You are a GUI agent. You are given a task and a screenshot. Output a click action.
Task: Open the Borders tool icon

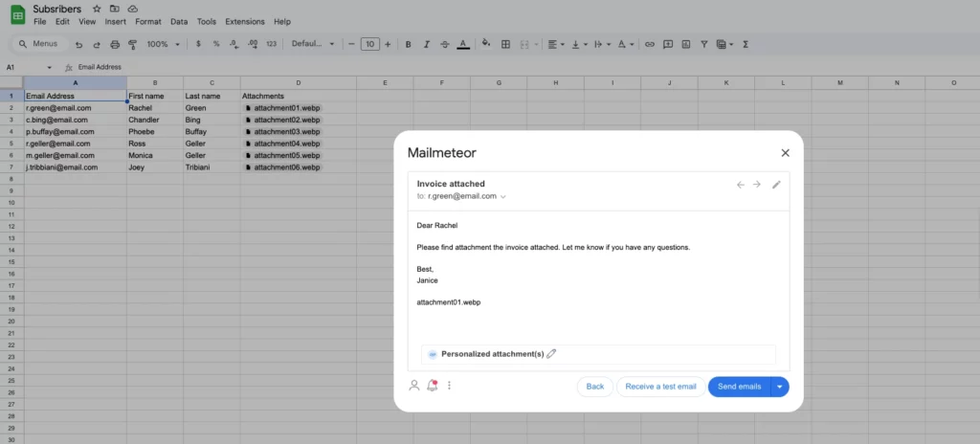point(506,44)
